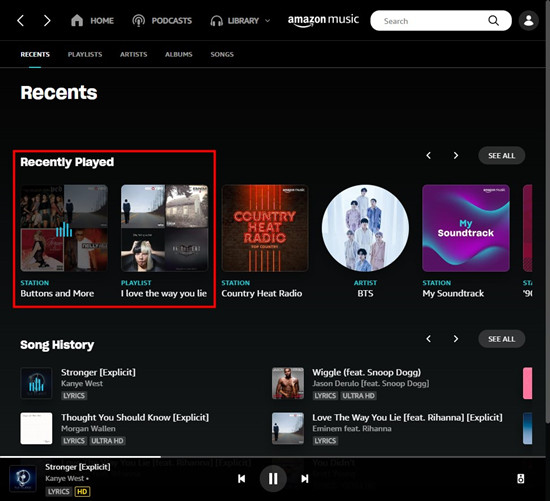Open the Buttons and More station cover

(x=64, y=228)
